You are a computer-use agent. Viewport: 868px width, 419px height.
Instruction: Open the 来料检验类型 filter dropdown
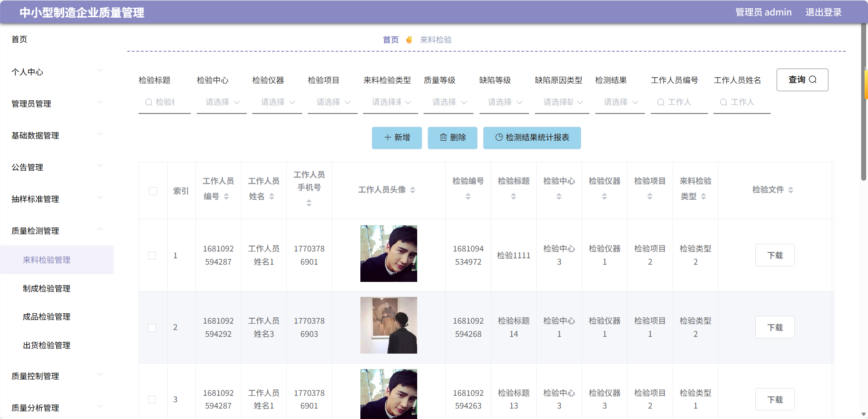(x=390, y=102)
